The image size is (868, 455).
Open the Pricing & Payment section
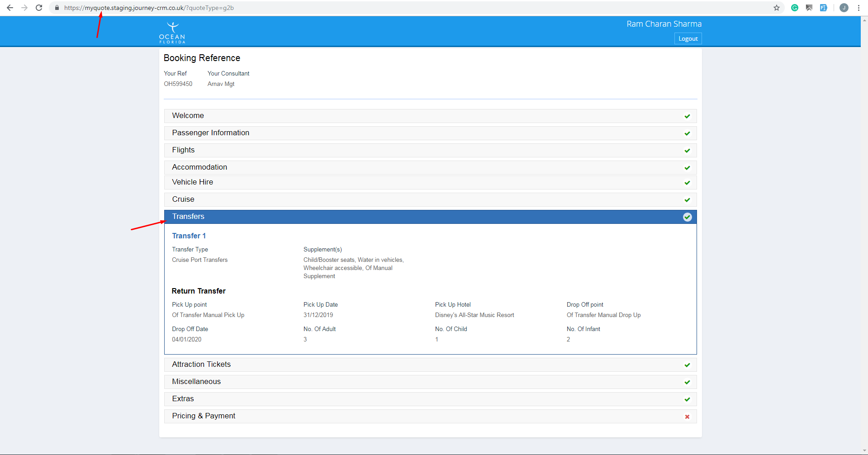point(430,416)
